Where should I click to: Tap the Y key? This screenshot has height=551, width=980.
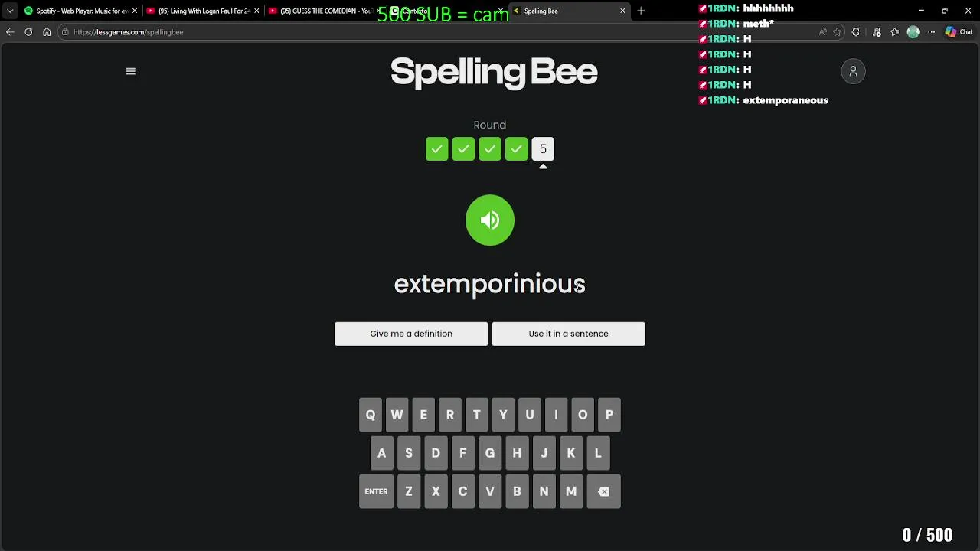coord(503,415)
